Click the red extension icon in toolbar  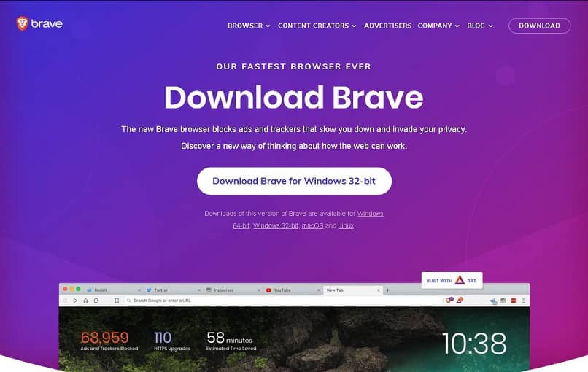[514, 301]
